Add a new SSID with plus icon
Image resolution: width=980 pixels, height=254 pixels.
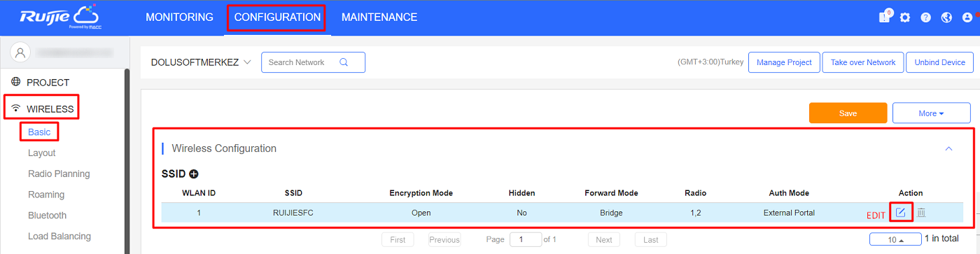tap(194, 174)
